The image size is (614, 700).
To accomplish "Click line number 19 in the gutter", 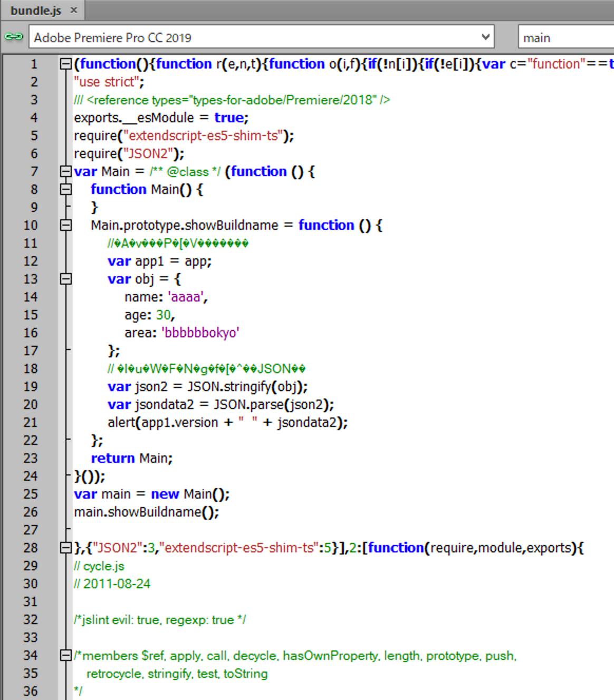I will (x=31, y=387).
